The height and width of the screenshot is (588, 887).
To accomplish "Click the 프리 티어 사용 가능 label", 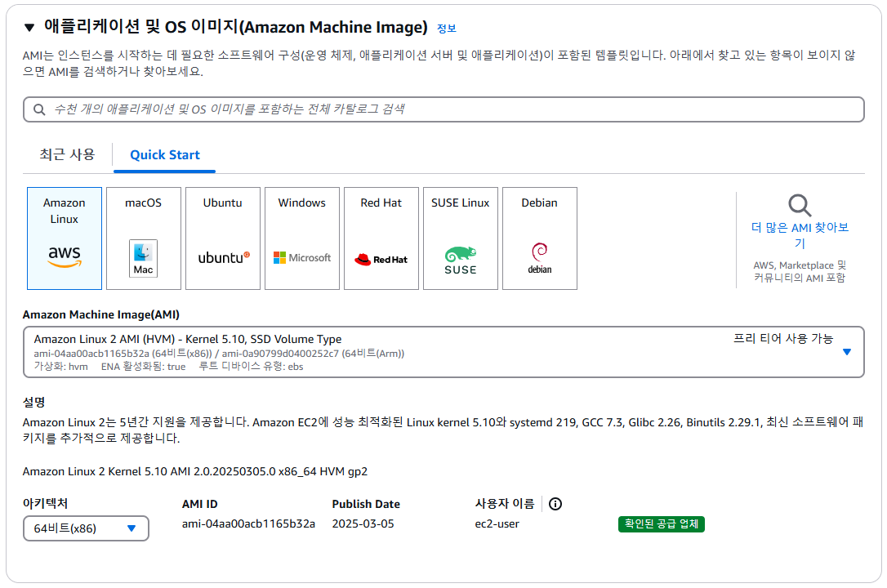I will (783, 338).
